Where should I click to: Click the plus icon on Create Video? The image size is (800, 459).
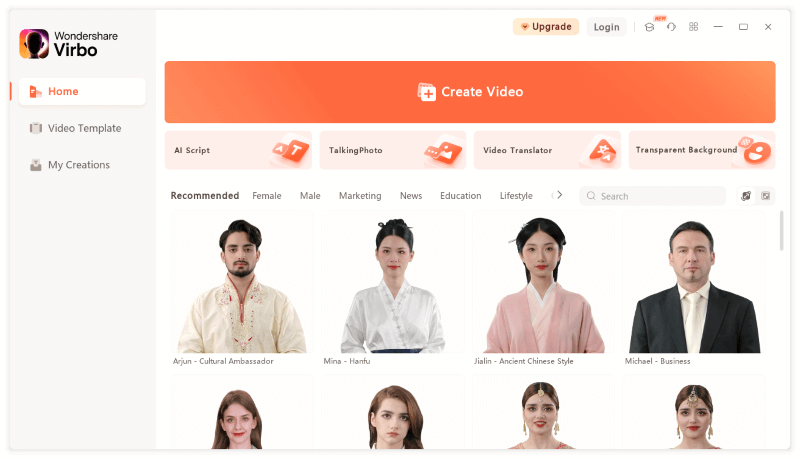[x=427, y=92]
